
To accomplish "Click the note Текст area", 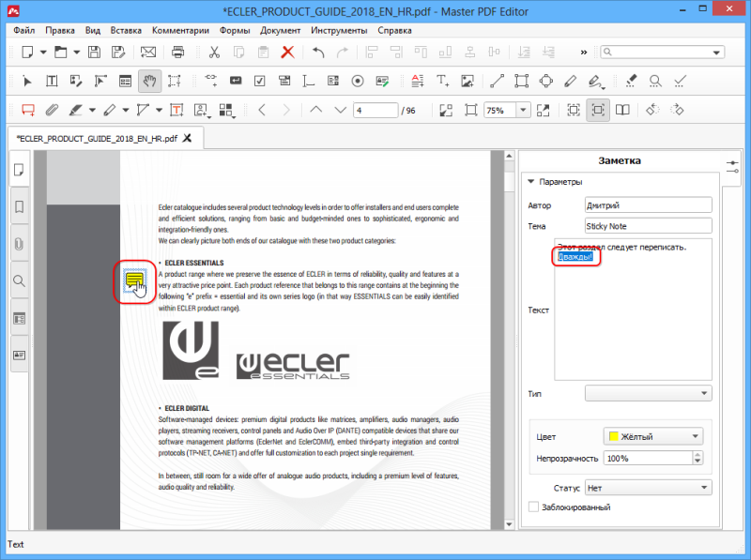I will click(633, 310).
